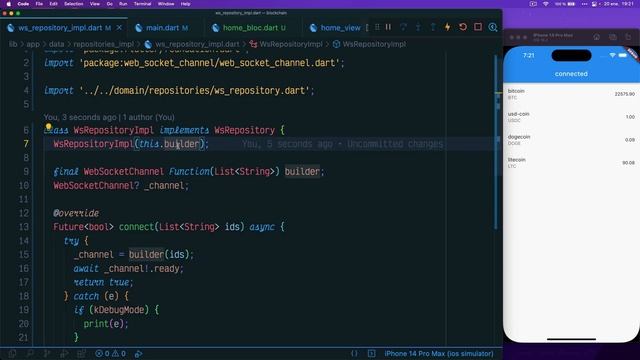Open the View menu
640x360 pixels.
[95, 4]
